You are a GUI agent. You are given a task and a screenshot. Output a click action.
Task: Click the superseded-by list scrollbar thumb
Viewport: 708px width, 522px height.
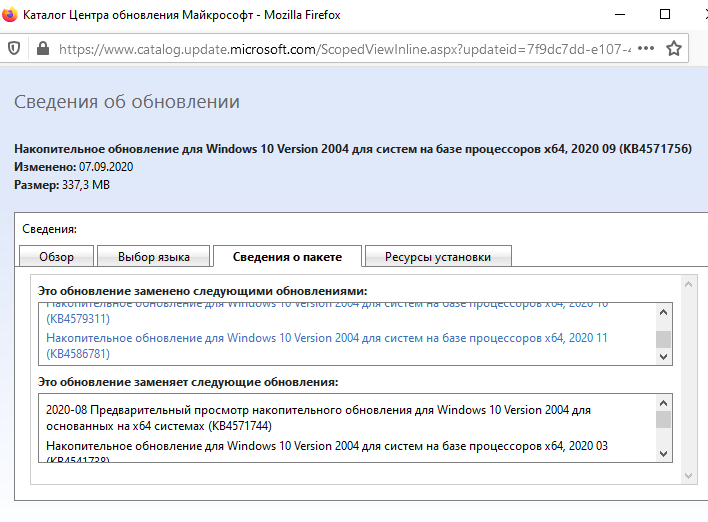tap(663, 339)
